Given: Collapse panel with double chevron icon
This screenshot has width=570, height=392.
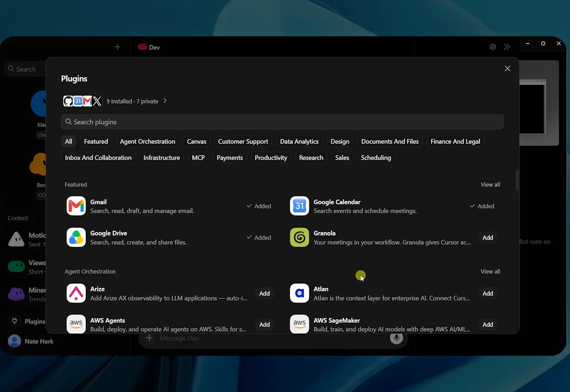Looking at the screenshot, I should click(x=507, y=47).
